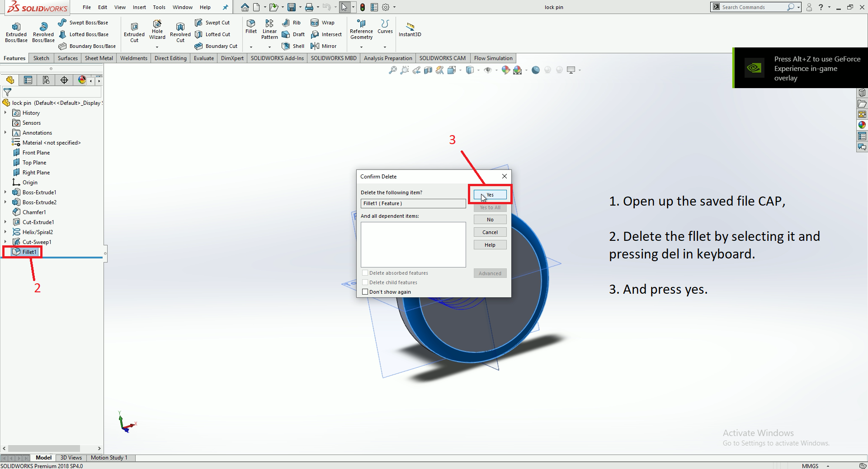The height and width of the screenshot is (469, 868).
Task: Check the Don't show again box
Action: point(365,292)
